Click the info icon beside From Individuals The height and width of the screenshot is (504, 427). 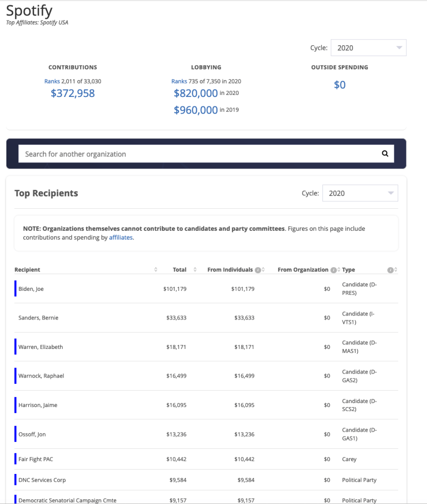pos(257,270)
